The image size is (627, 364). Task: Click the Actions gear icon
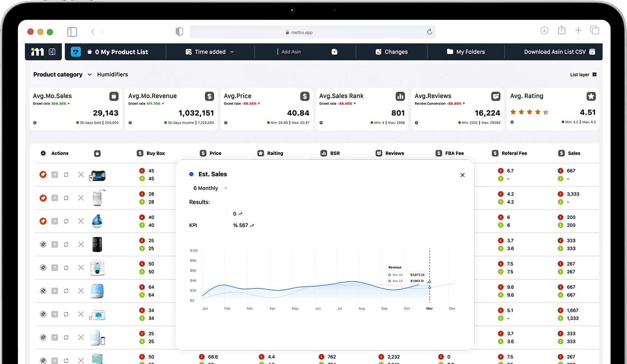[x=43, y=153]
